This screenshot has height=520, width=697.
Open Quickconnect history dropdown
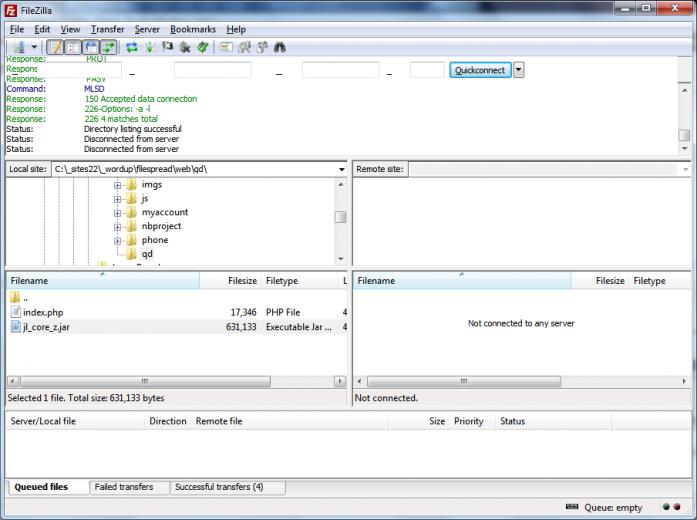(519, 70)
